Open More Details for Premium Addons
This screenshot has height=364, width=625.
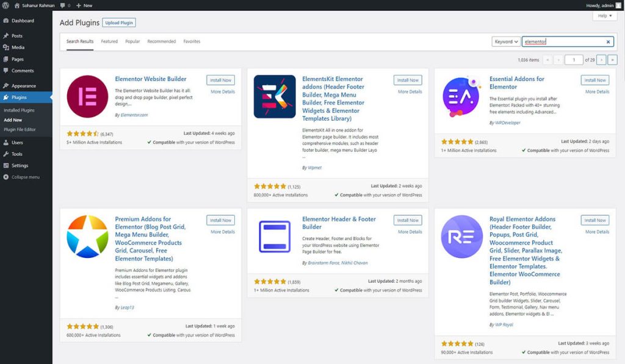pos(223,232)
